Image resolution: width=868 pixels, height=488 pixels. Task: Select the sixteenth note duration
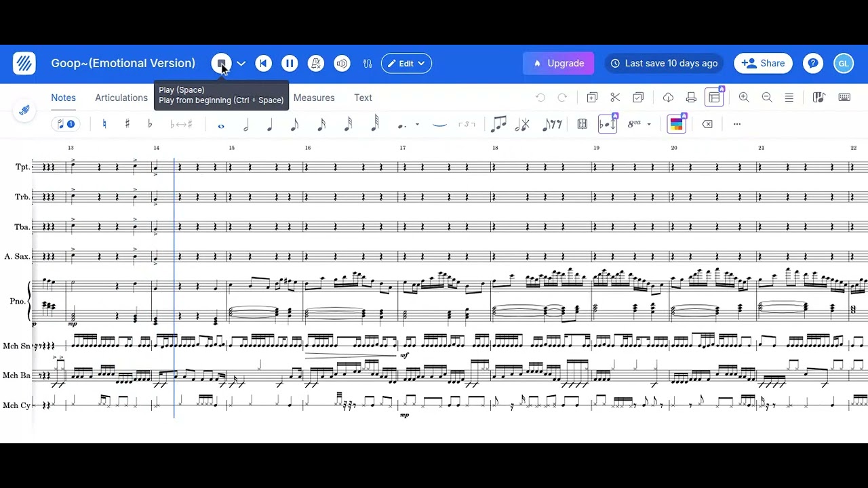point(321,124)
